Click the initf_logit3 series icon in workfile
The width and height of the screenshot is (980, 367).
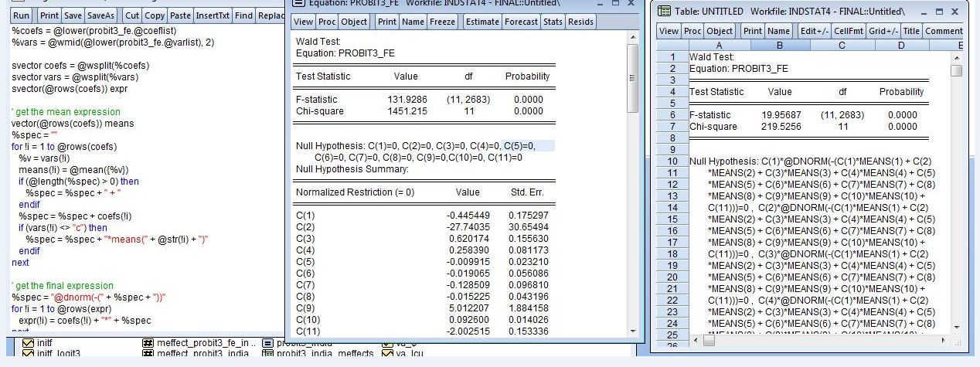[28, 355]
